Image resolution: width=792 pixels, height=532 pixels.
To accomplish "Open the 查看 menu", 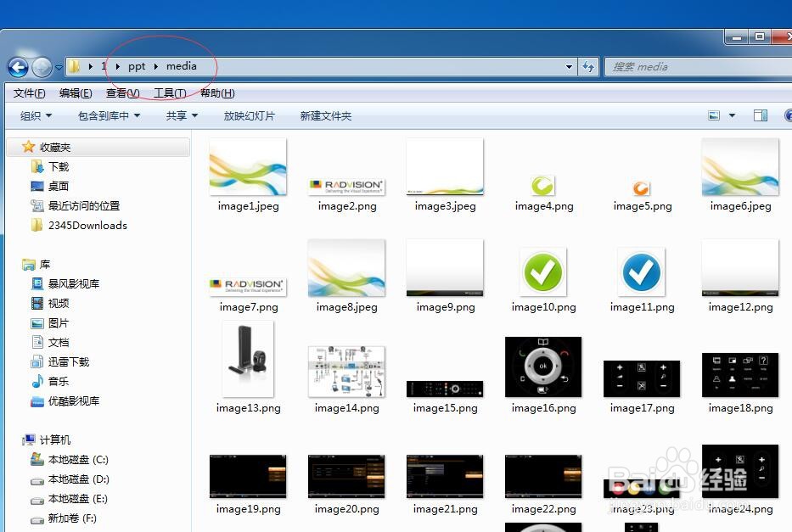I will coord(121,93).
